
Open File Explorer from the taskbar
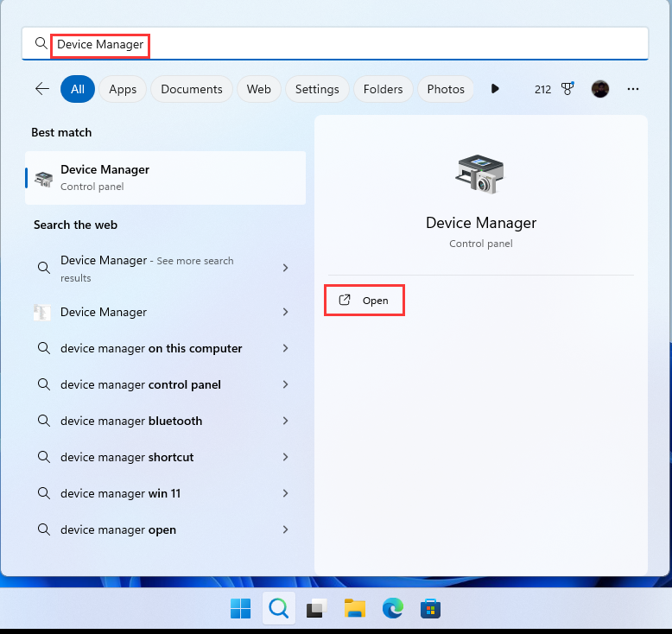pyautogui.click(x=355, y=608)
